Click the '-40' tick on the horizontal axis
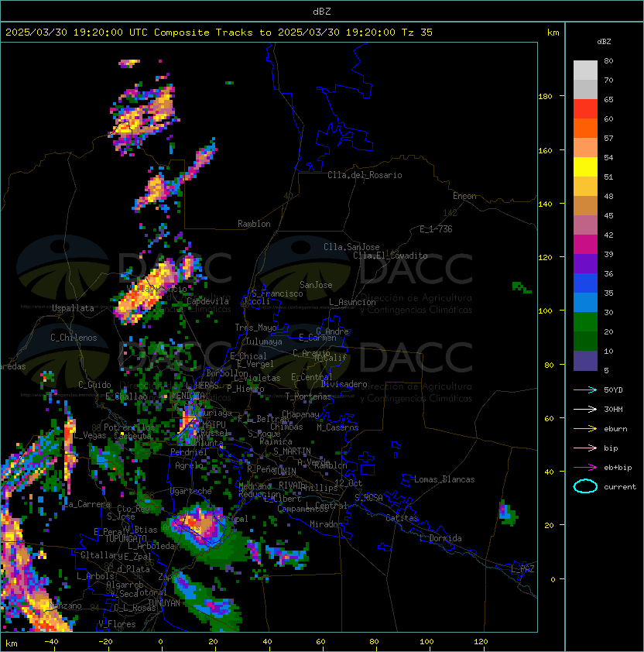This screenshot has height=652, width=644. [x=51, y=642]
